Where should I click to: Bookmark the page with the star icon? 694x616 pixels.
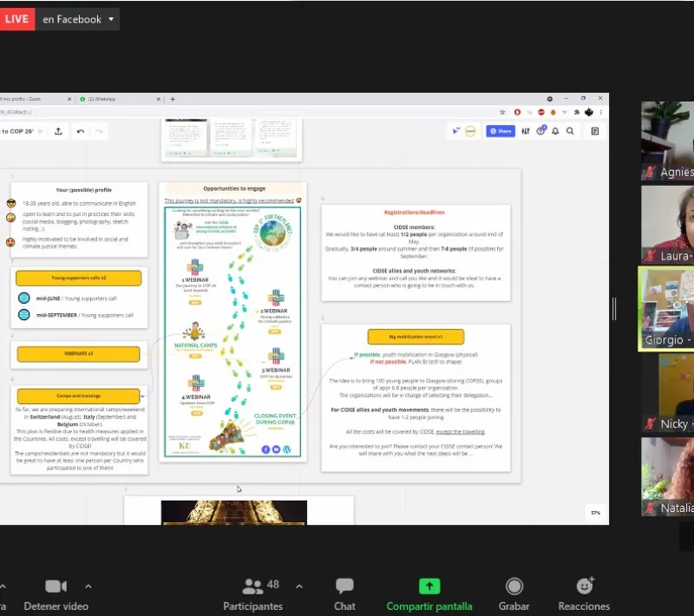coord(502,112)
